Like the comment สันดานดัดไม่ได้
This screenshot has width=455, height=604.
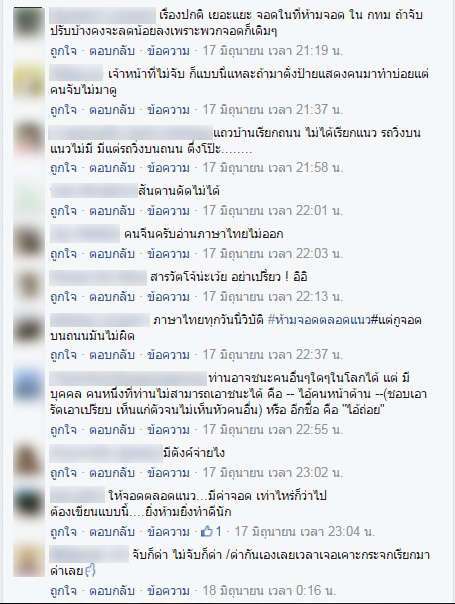coord(64,211)
